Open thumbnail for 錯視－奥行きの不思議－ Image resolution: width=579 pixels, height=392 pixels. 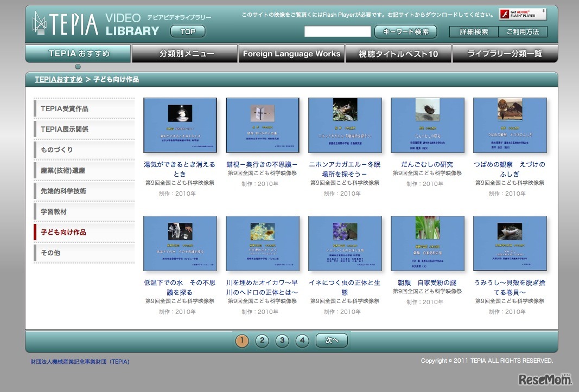[x=263, y=125]
